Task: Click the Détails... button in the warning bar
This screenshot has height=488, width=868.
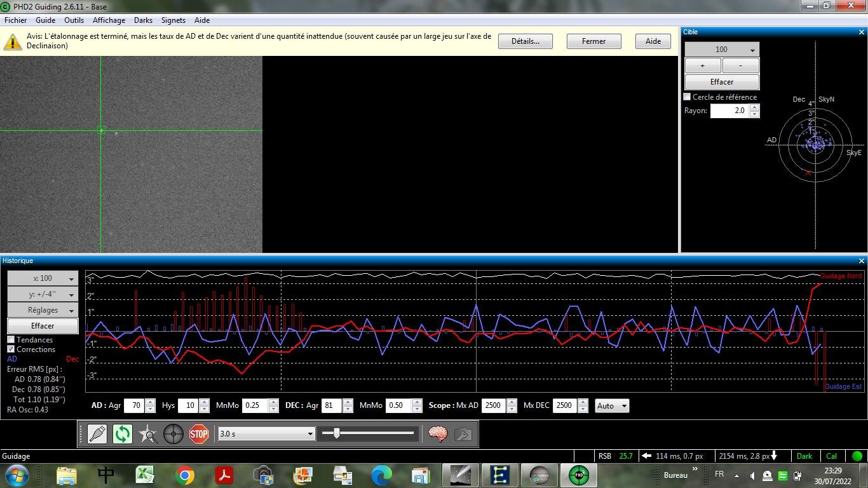Action: click(x=525, y=41)
